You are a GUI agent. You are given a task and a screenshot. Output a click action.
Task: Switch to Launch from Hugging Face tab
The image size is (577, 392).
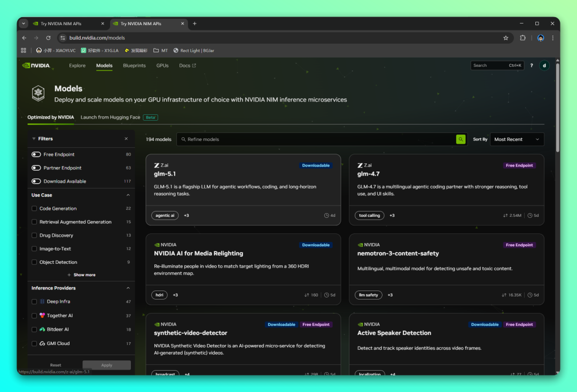coord(110,117)
